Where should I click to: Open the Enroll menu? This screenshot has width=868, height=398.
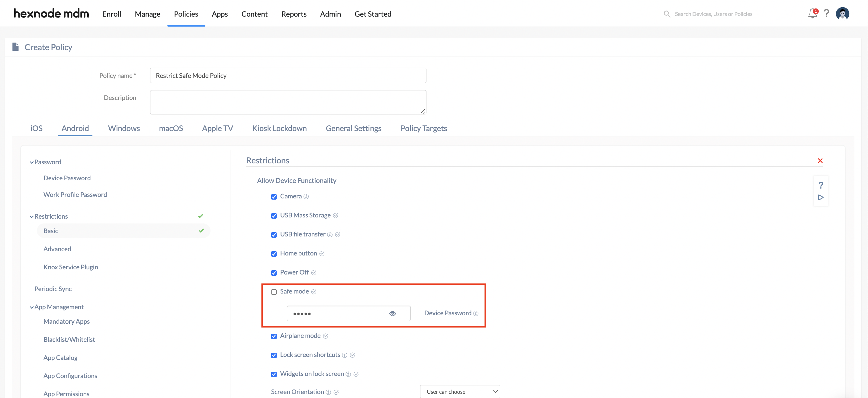click(x=111, y=14)
